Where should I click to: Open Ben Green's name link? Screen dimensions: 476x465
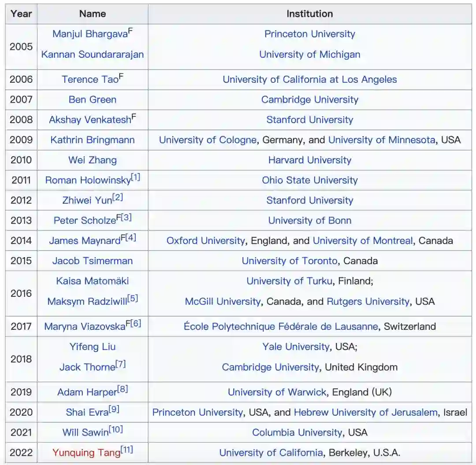(x=93, y=100)
